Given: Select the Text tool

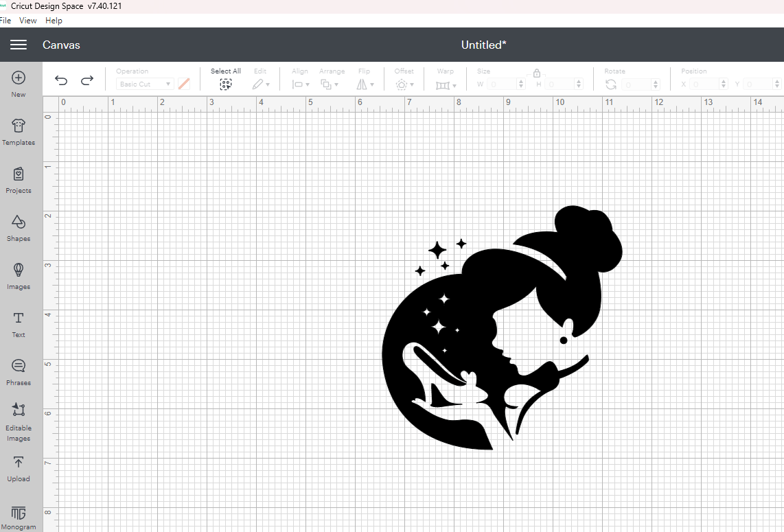Looking at the screenshot, I should 19,324.
